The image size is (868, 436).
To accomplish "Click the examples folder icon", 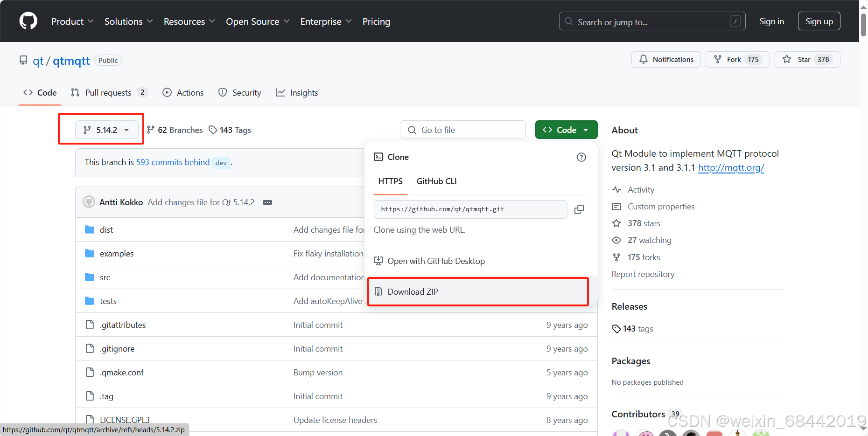I will 90,253.
